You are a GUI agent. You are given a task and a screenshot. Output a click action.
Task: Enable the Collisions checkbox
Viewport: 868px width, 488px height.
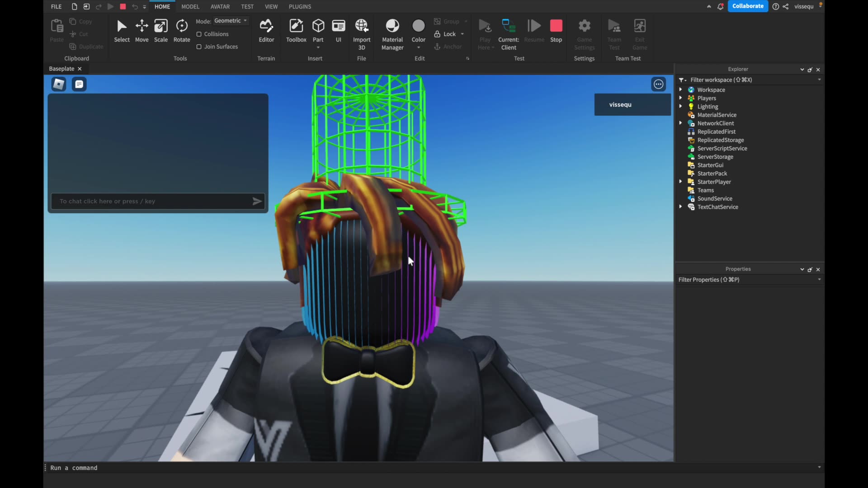(x=199, y=34)
